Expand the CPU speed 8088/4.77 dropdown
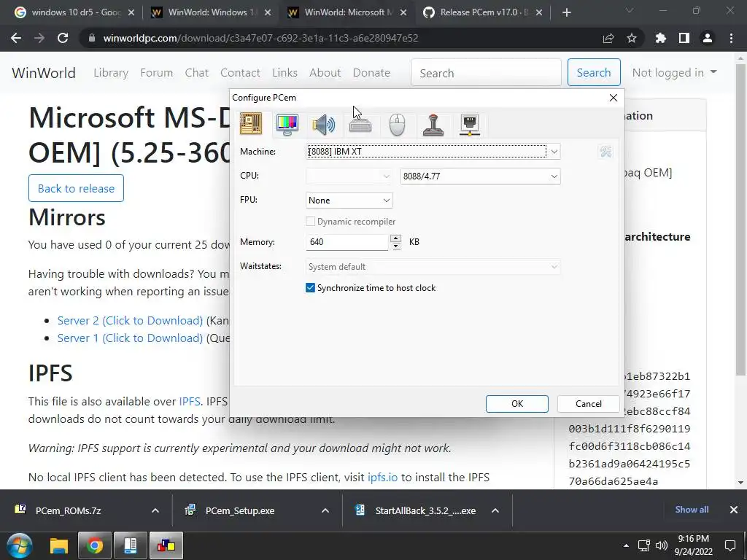 [x=554, y=176]
